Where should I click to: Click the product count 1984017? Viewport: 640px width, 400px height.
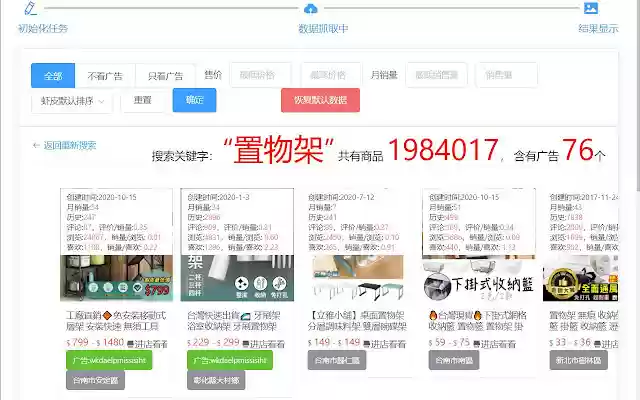[x=443, y=149]
